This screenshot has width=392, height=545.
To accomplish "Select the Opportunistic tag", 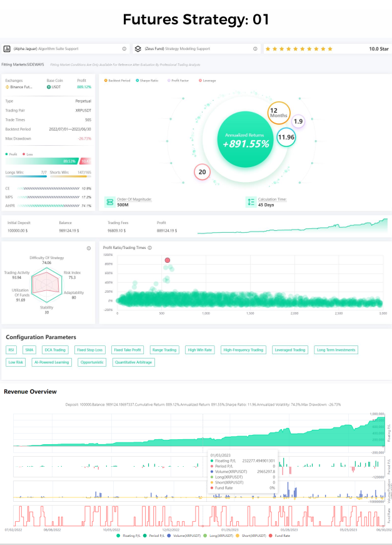I will pos(92,362).
